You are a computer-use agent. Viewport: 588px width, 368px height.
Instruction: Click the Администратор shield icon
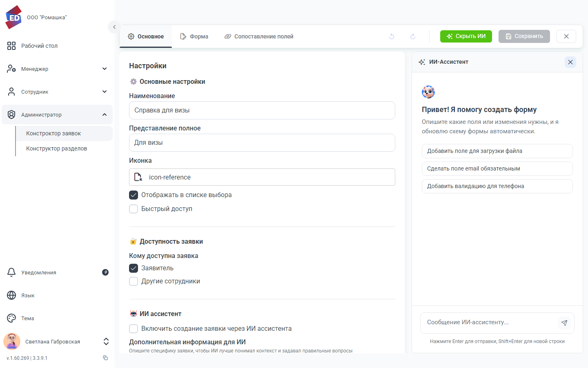click(x=11, y=114)
